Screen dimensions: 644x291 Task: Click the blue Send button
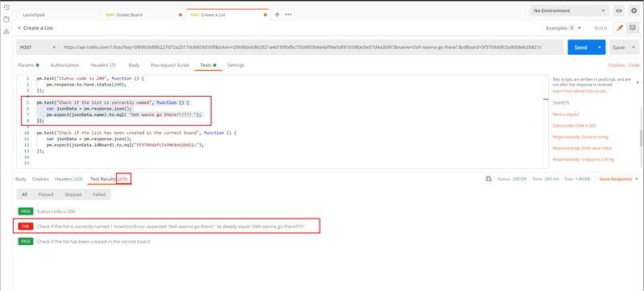[580, 48]
